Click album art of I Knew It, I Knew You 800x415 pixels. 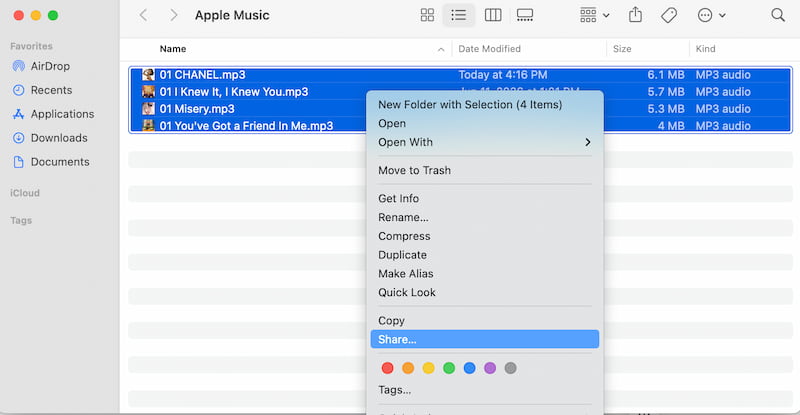148,92
